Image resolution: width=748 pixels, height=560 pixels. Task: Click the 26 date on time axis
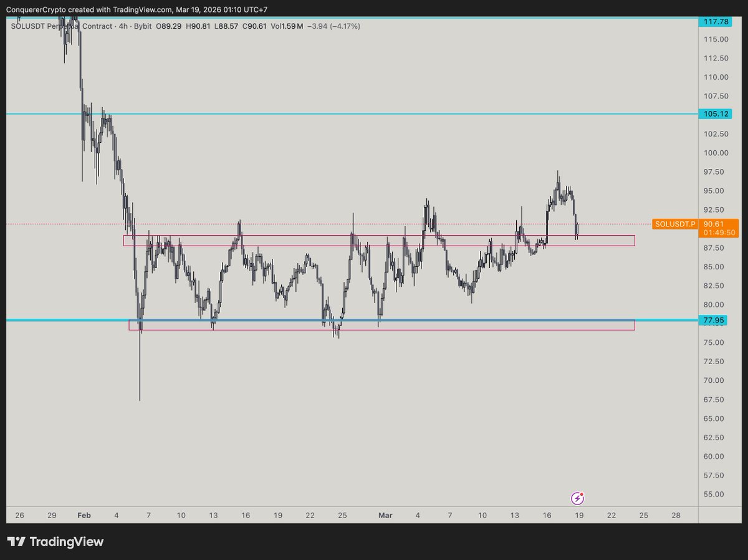click(x=19, y=515)
